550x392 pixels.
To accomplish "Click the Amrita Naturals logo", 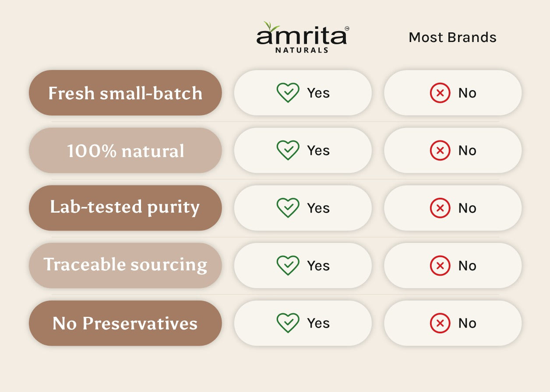I will tap(302, 38).
